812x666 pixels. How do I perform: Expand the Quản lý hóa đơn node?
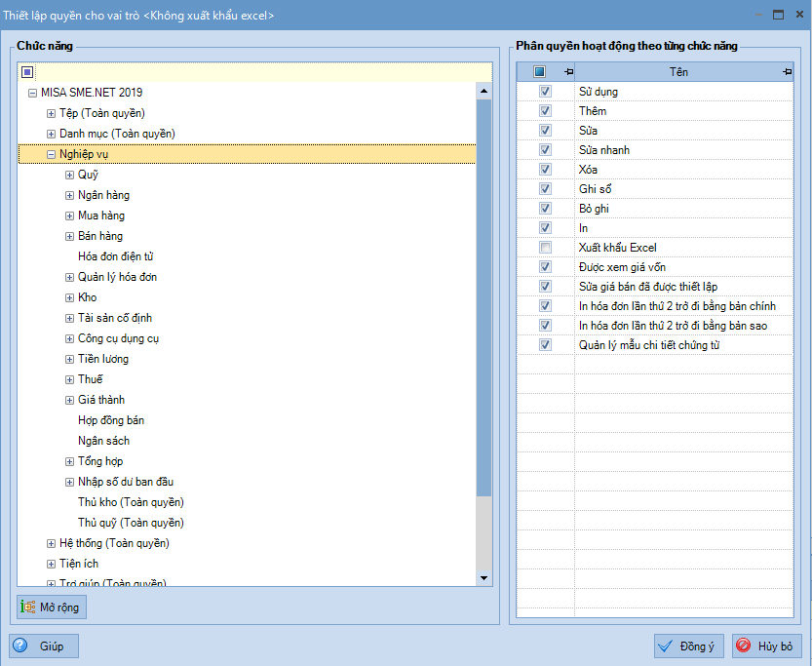[69, 277]
